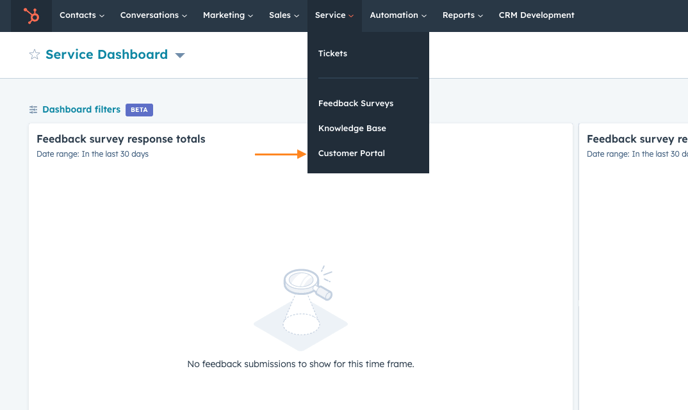688x410 pixels.
Task: Click the BETA badge
Action: coord(139,110)
